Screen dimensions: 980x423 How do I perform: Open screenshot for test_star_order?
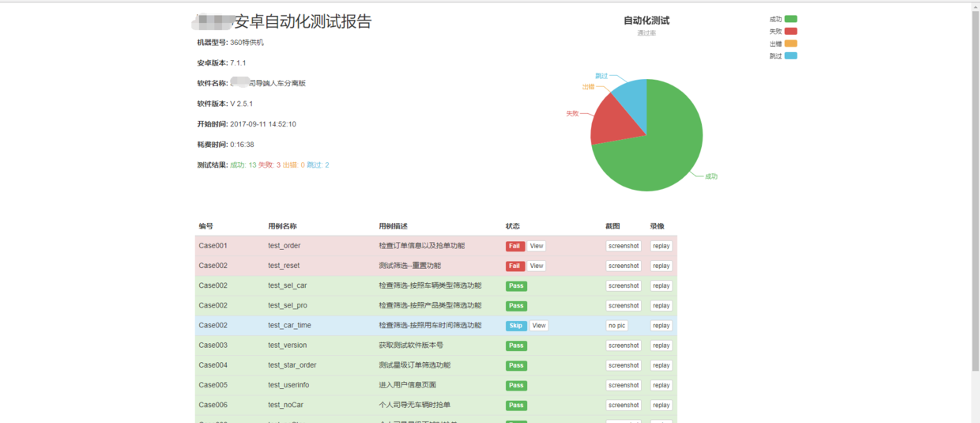624,365
